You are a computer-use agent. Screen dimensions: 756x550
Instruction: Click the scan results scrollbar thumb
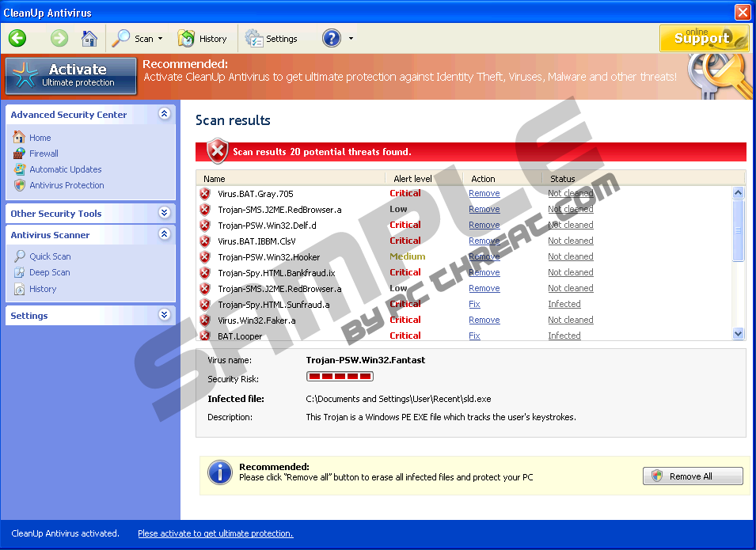738,230
